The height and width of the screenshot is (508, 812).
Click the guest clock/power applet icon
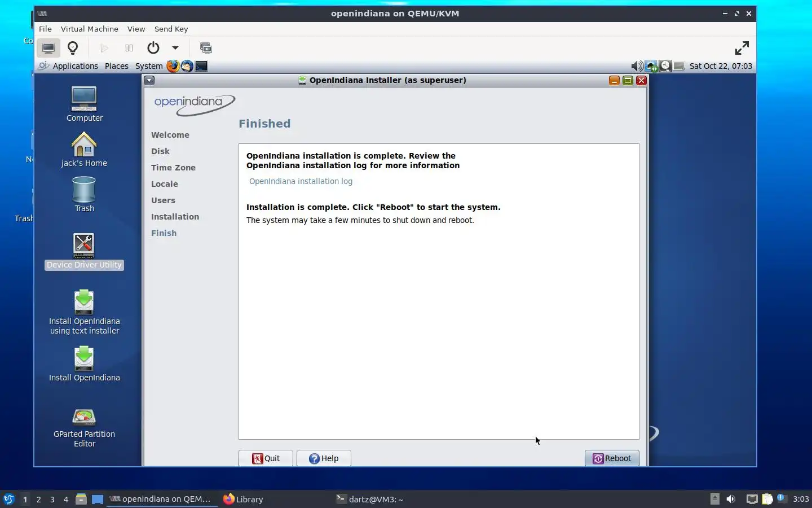point(665,66)
